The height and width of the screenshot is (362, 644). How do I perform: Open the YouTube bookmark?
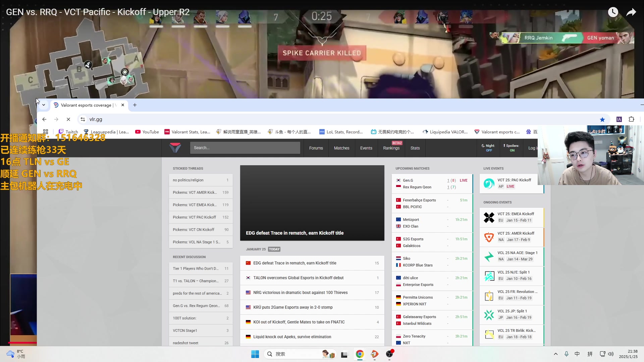(147, 132)
